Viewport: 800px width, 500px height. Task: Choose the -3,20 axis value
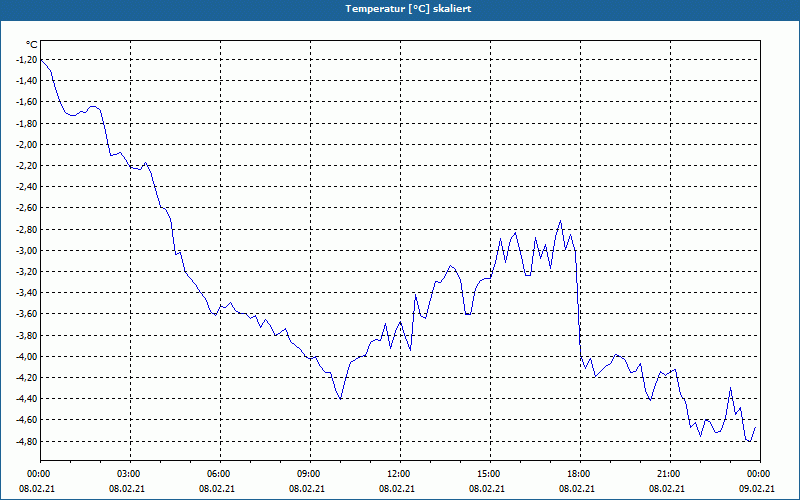pyautogui.click(x=27, y=272)
